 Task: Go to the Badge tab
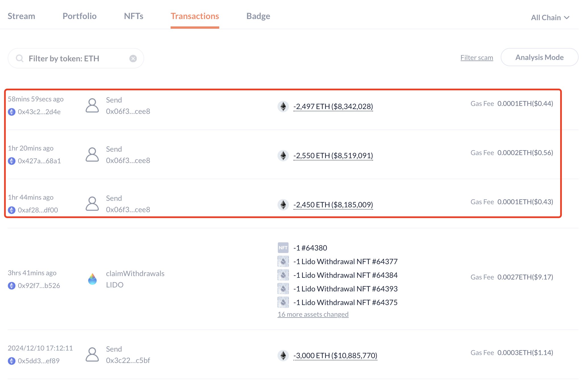258,16
